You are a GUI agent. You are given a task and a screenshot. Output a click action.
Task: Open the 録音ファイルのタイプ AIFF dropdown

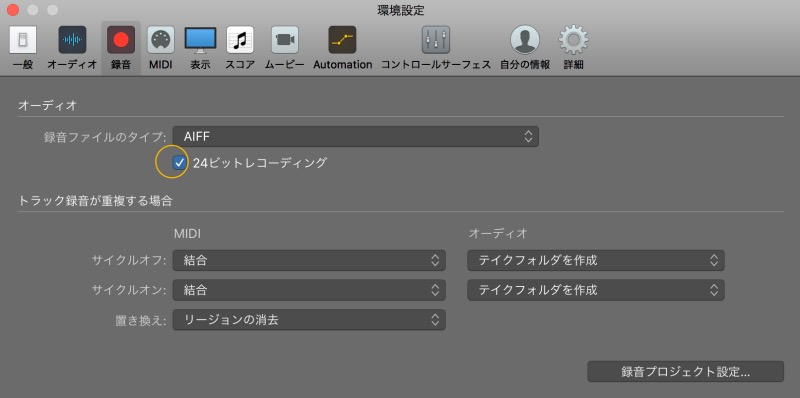pos(356,136)
